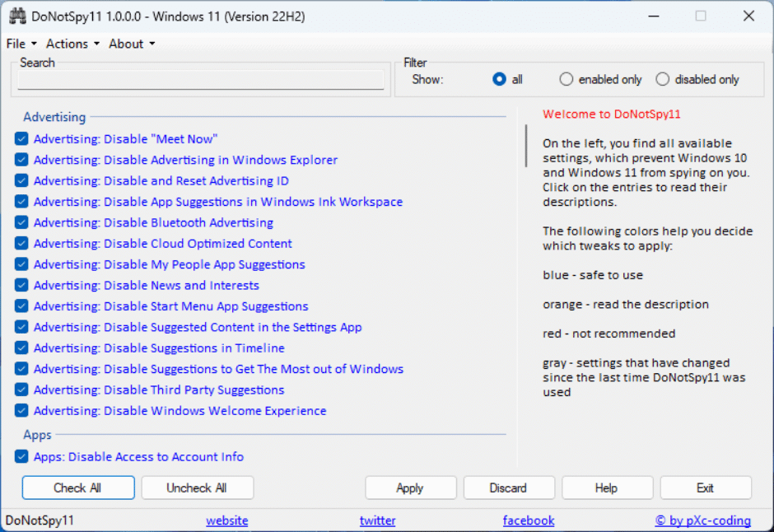This screenshot has width=774, height=532.
Task: Select 'enabled only' filter option
Action: (567, 79)
